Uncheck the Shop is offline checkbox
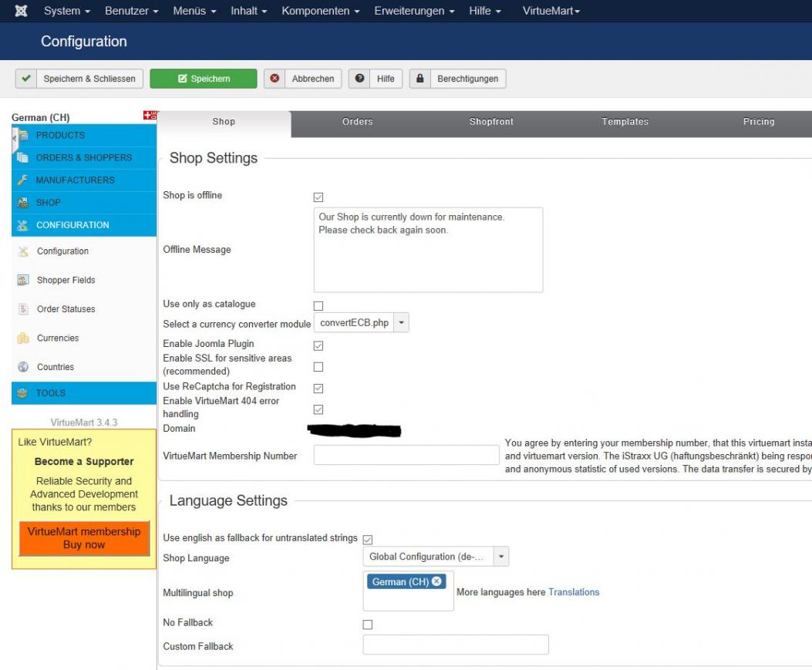The height and width of the screenshot is (670, 812). [x=318, y=197]
